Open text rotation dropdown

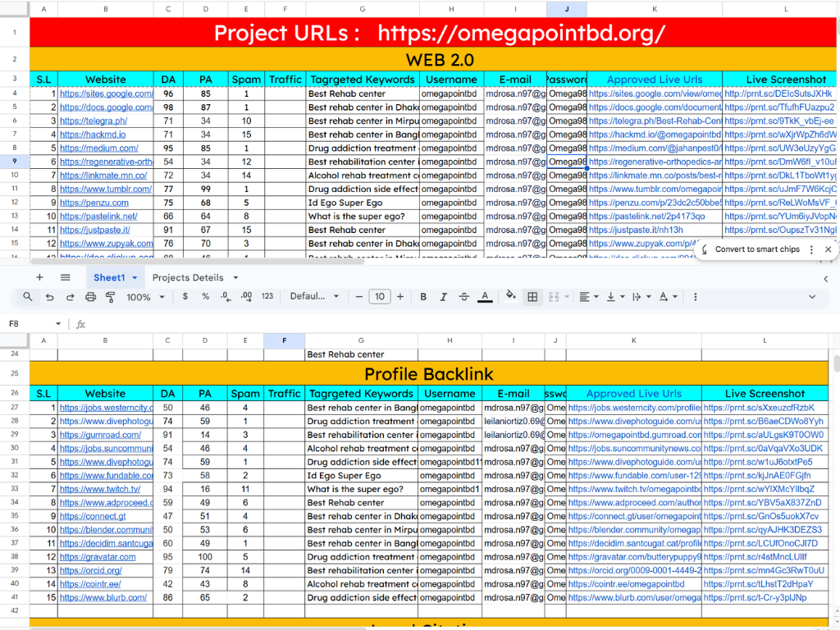pos(668,297)
